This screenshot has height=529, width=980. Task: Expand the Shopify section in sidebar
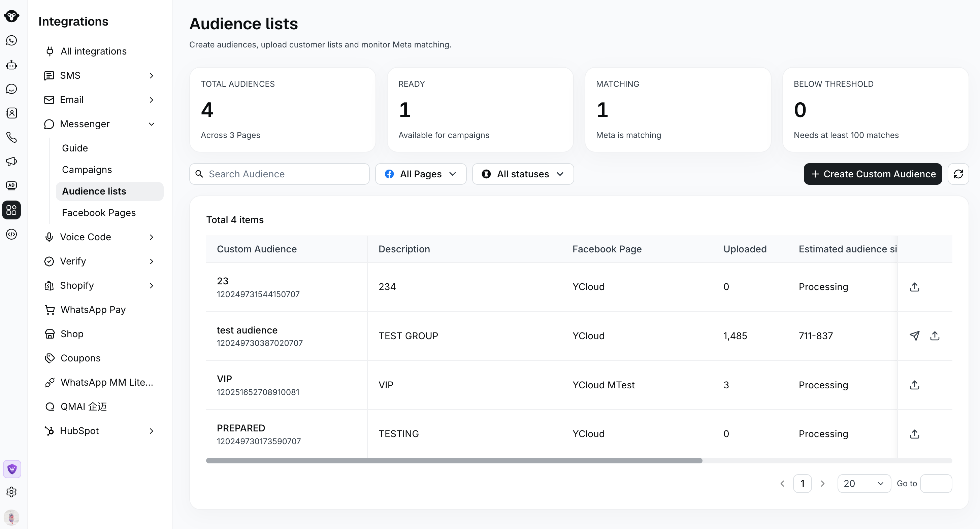(x=100, y=285)
